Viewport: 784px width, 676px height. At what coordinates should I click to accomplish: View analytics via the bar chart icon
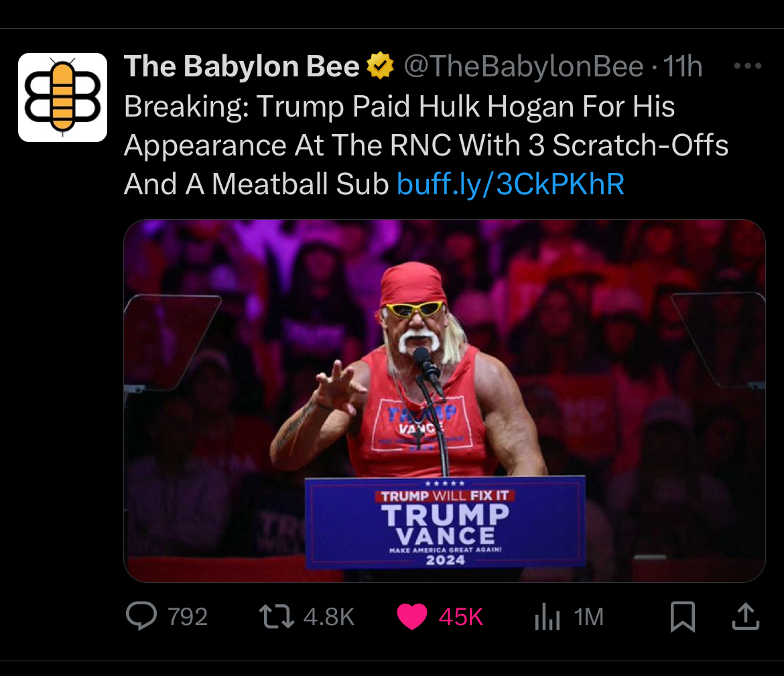tap(547, 617)
